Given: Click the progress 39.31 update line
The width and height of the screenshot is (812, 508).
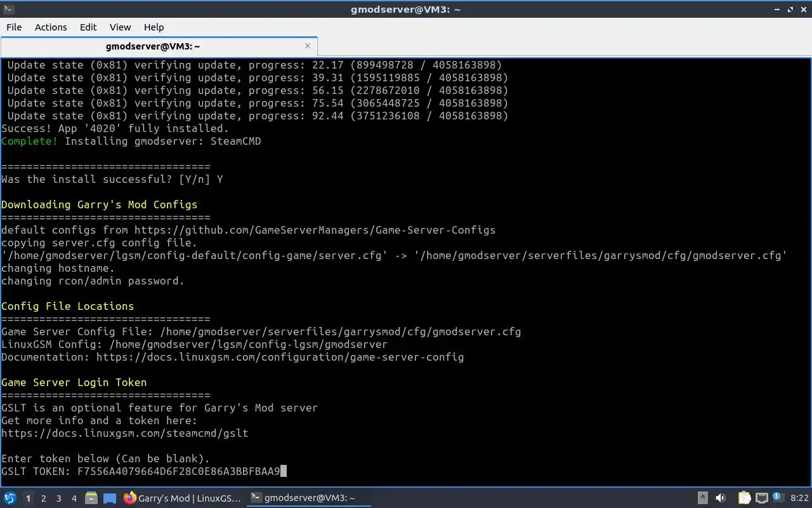Looking at the screenshot, I should point(258,77).
